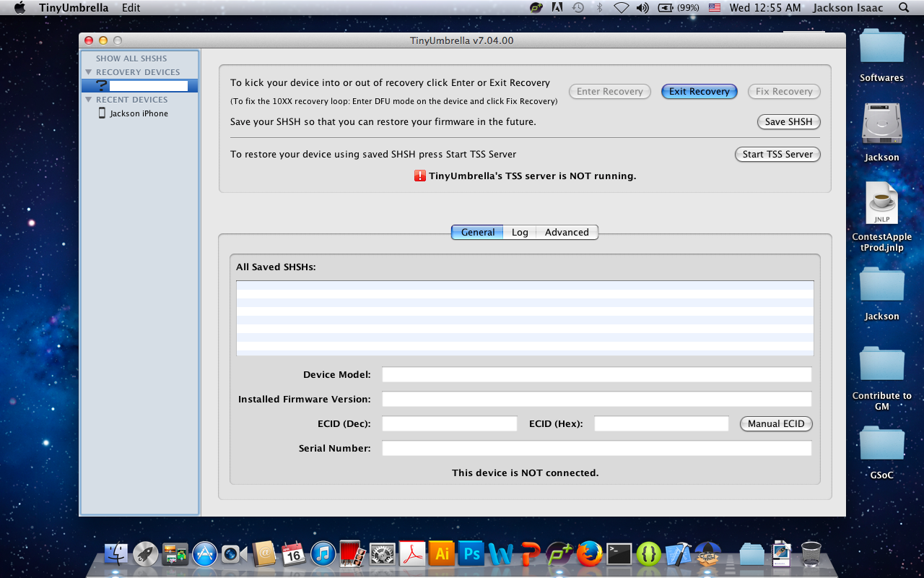Open iTunes from the dock
Image resolution: width=924 pixels, height=578 pixels.
coord(323,554)
